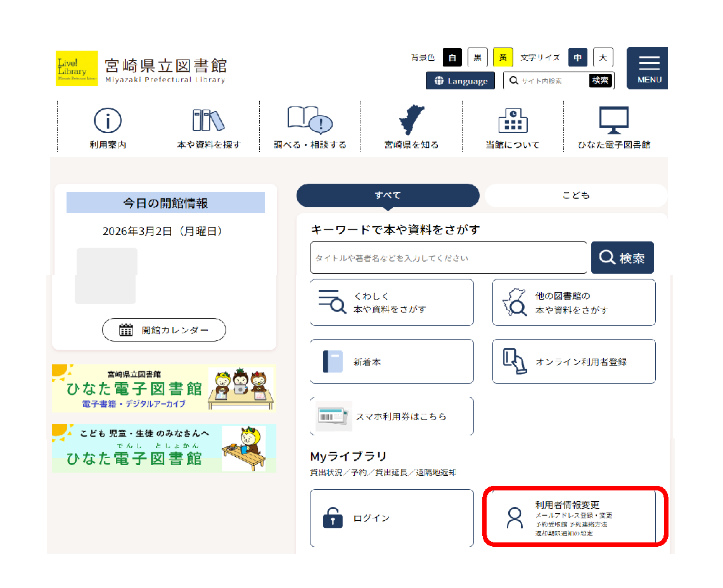This screenshot has width=723, height=588.
Task: Open the Language selector
Action: coord(461,80)
